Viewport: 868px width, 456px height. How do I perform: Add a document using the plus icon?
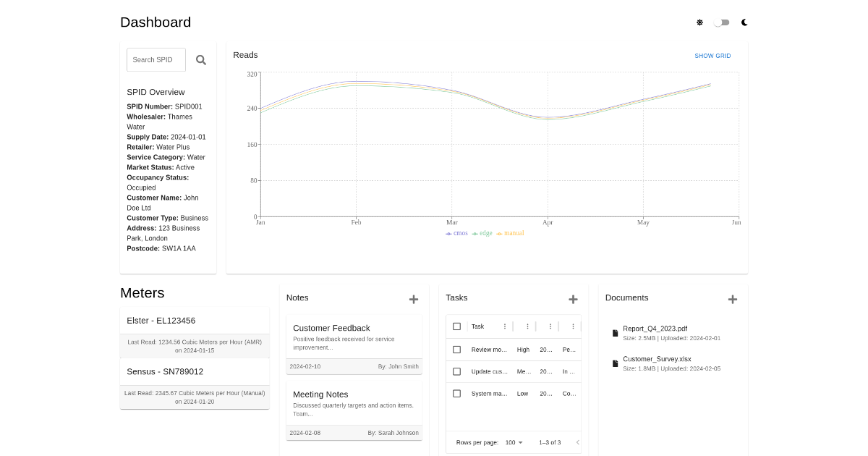pos(733,299)
